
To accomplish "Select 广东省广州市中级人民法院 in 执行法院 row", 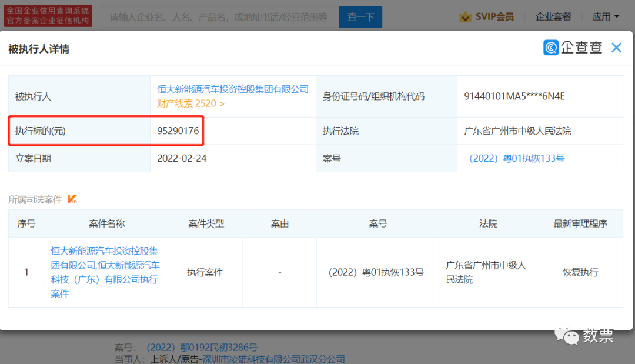I will coord(517,131).
